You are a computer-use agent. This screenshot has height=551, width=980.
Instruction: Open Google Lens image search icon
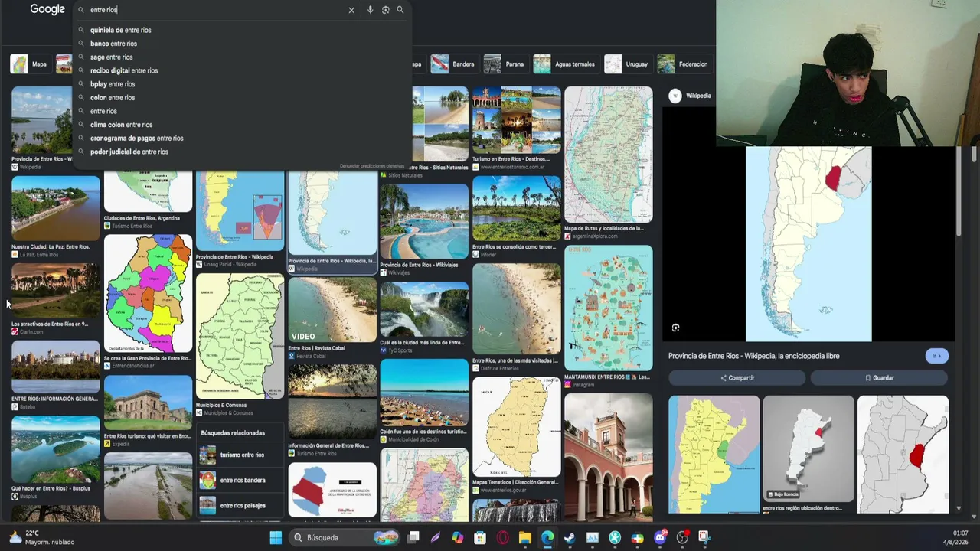click(x=385, y=10)
